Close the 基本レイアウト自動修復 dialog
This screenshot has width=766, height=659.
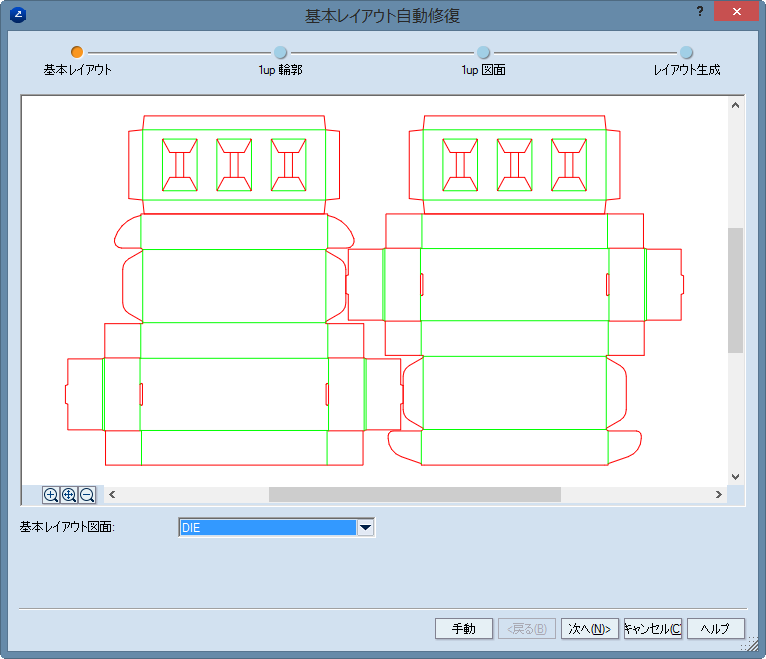click(x=736, y=11)
